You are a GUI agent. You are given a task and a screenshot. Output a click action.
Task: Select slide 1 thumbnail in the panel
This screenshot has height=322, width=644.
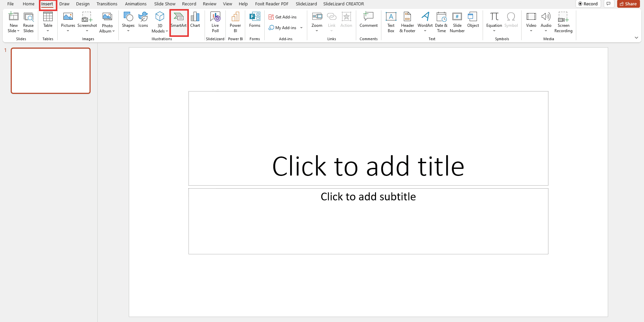coord(51,70)
